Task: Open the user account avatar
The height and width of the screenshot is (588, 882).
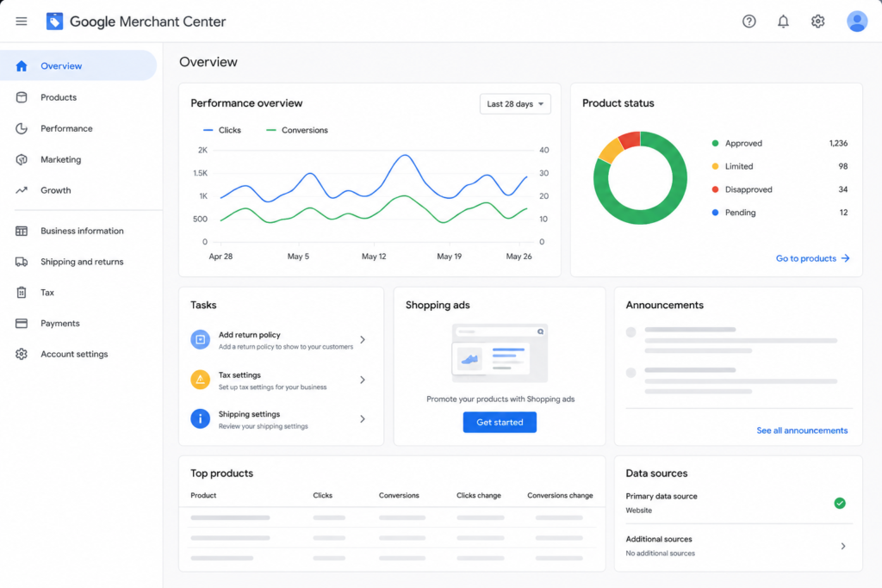Action: click(857, 22)
